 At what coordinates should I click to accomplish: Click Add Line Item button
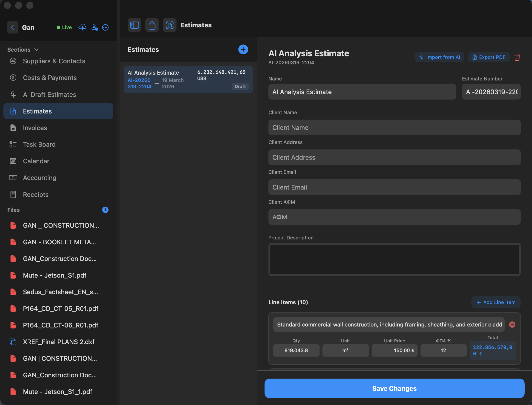(496, 302)
